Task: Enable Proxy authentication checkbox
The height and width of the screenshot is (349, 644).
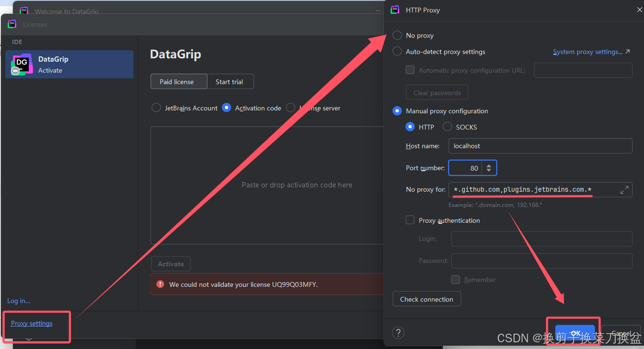Action: tap(410, 220)
